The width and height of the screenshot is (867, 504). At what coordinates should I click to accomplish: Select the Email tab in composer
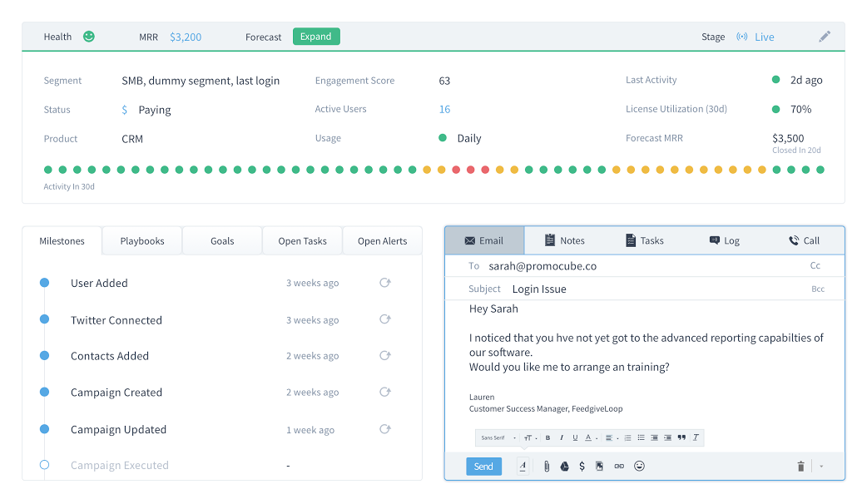pyautogui.click(x=484, y=240)
